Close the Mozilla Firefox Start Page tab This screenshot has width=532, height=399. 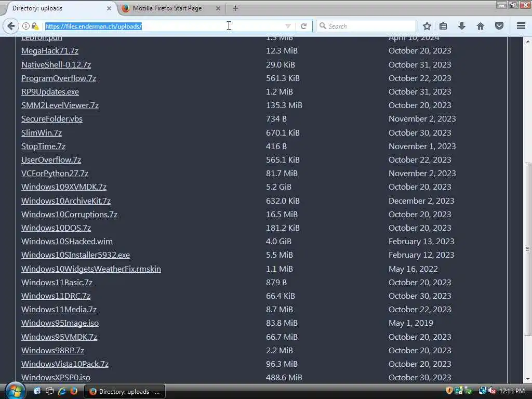tap(218, 8)
